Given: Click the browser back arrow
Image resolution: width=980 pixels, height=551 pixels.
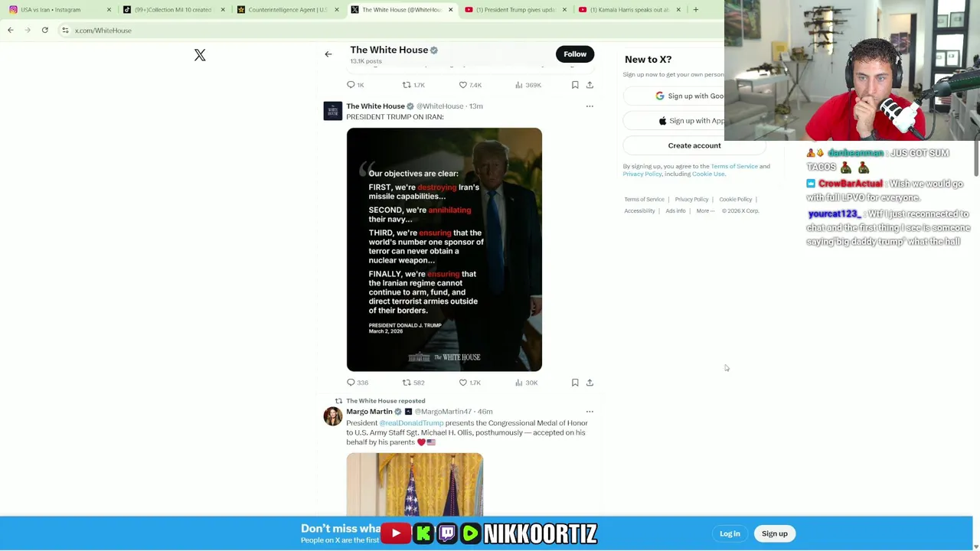Looking at the screenshot, I should (x=11, y=31).
